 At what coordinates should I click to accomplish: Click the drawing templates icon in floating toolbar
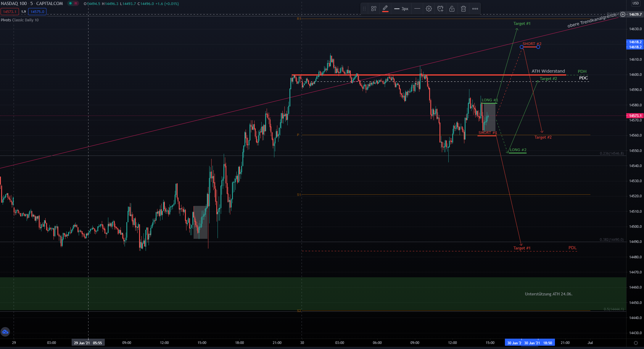pos(374,9)
